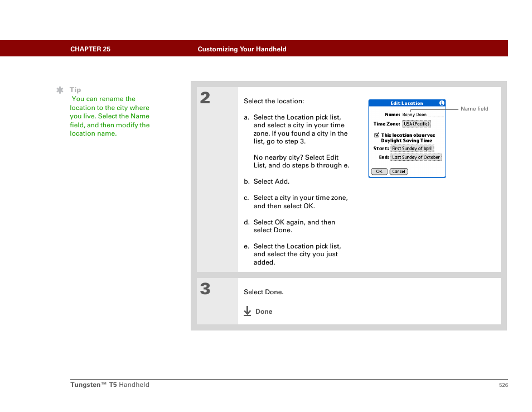The width and height of the screenshot is (532, 412).
Task: Click the Name field containing Bonny Doon
Action: (423, 114)
